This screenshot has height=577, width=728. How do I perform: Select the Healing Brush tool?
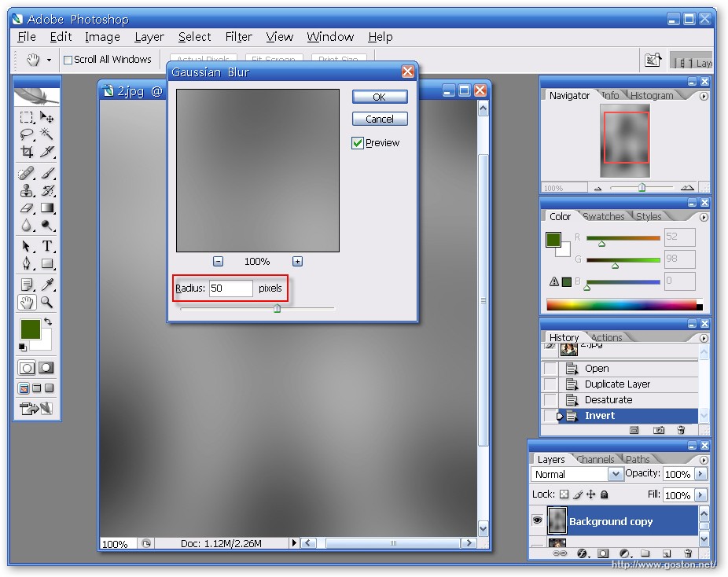[x=27, y=173]
